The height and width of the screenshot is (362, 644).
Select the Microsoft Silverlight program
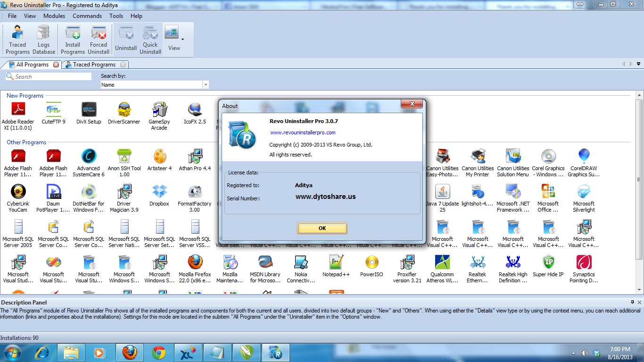point(584,198)
